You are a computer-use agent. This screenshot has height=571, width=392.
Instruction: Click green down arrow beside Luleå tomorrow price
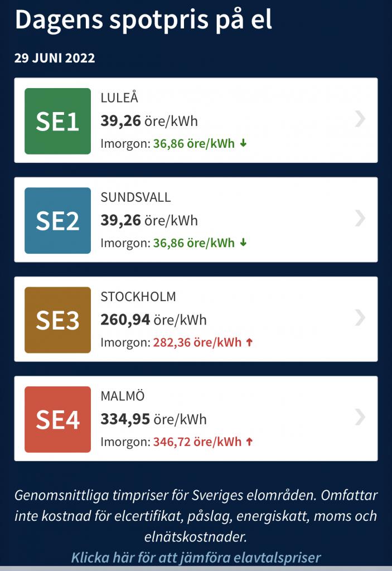(x=243, y=143)
